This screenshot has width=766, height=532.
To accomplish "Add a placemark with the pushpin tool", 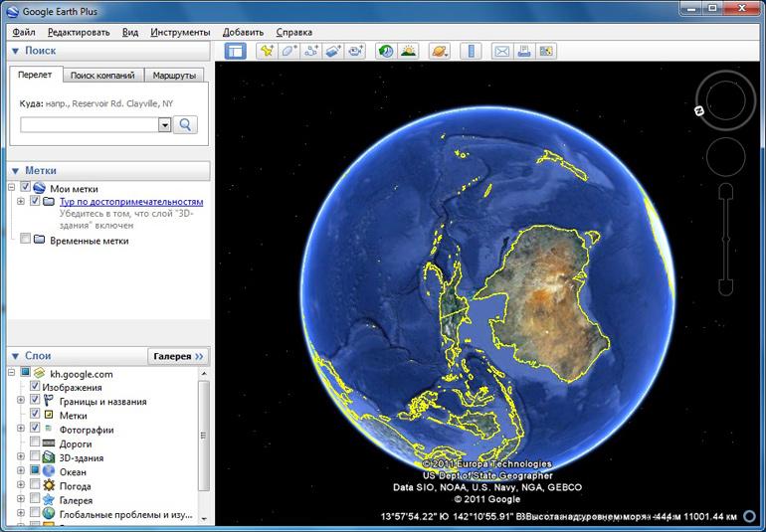I will pyautogui.click(x=267, y=51).
